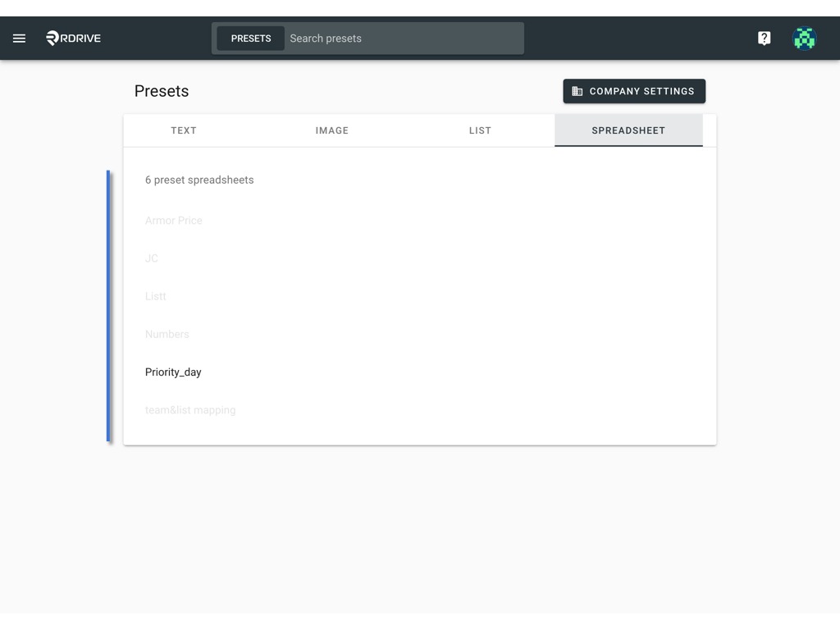
Task: Open the Priority_day preset spreadsheet
Action: [173, 372]
